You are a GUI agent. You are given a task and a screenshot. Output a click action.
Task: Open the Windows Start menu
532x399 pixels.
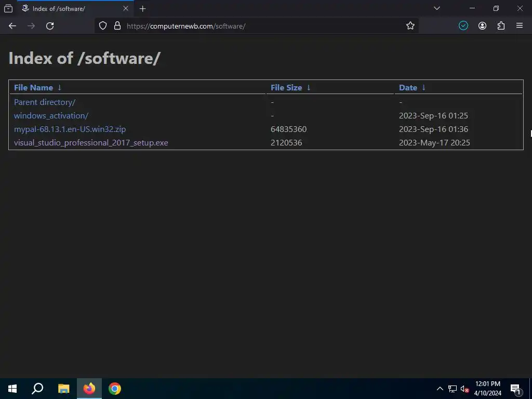pos(12,389)
